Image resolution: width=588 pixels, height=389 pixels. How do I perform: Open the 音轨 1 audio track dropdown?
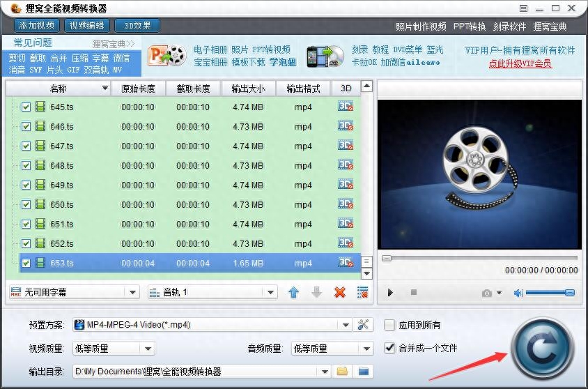pyautogui.click(x=270, y=292)
